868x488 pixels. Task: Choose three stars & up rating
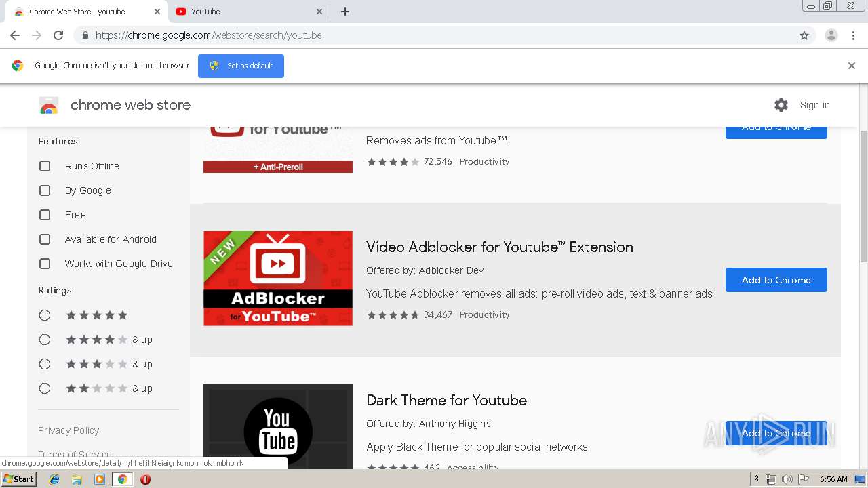(x=45, y=364)
